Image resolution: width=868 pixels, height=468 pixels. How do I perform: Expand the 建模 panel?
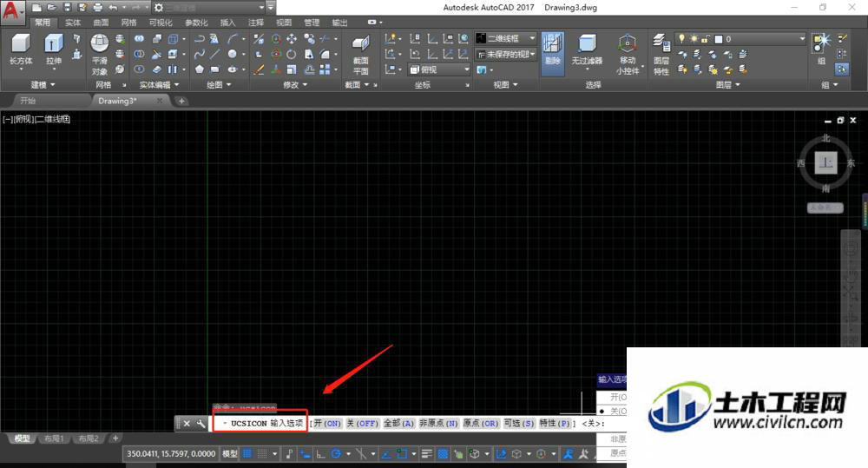point(43,85)
